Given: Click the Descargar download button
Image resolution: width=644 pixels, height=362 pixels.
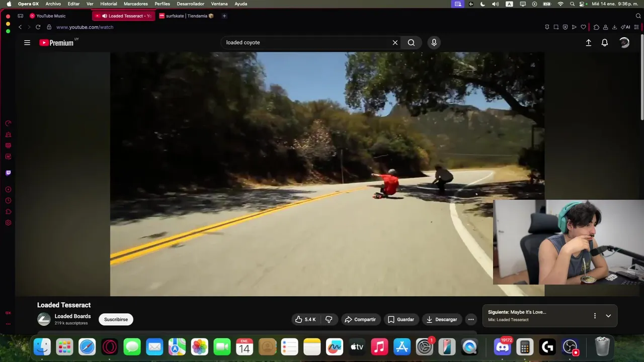Looking at the screenshot, I should click(442, 319).
